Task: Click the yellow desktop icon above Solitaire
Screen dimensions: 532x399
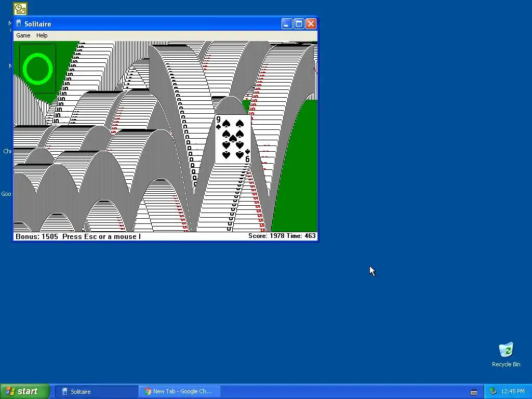Action: point(20,9)
